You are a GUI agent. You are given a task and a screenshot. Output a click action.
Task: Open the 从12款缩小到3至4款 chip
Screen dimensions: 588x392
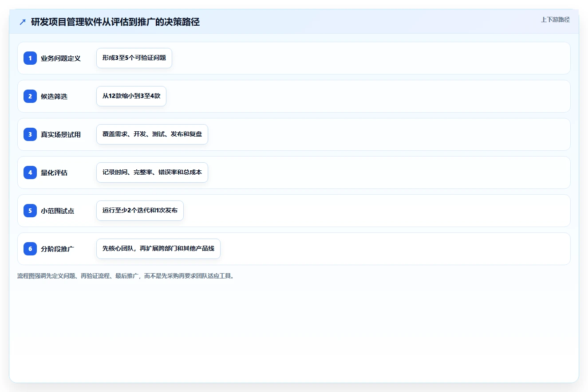click(131, 96)
